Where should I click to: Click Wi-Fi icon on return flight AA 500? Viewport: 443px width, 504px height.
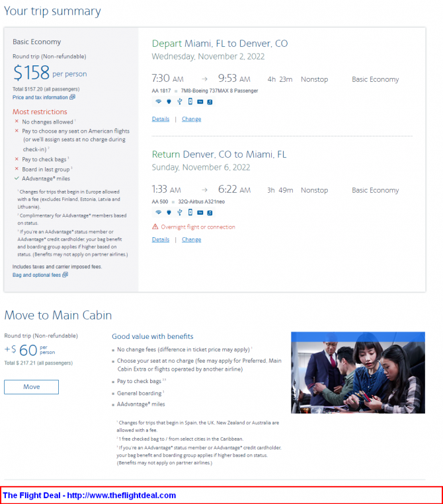click(158, 213)
